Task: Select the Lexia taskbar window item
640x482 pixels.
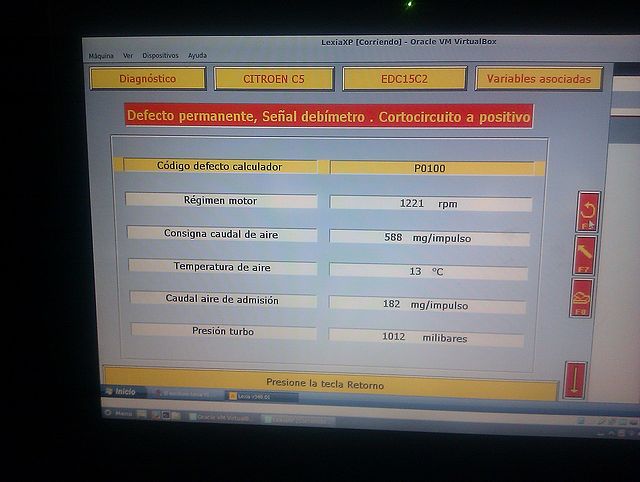Action: [x=260, y=396]
